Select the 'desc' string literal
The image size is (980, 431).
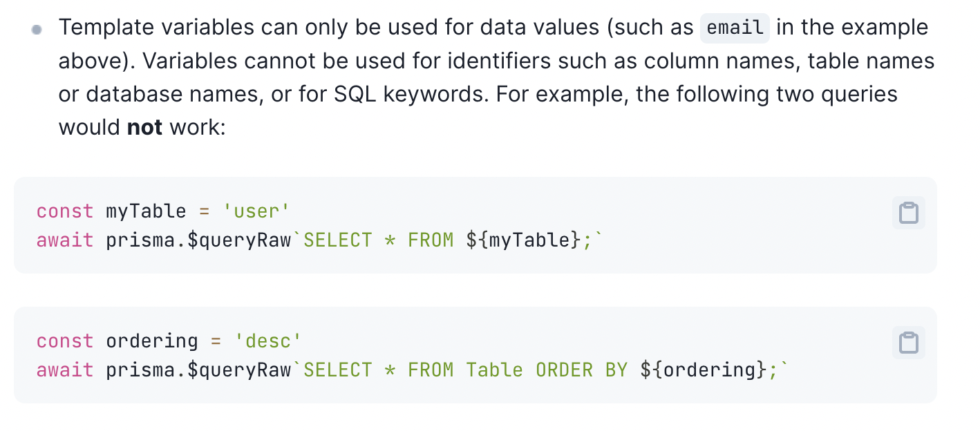(x=268, y=341)
